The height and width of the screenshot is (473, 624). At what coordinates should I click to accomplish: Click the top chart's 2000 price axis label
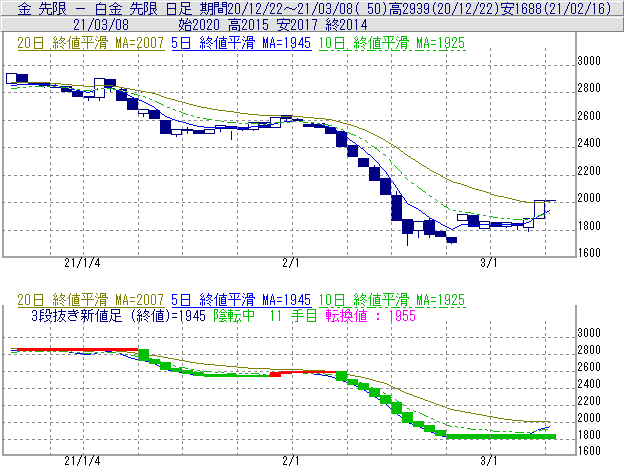pos(589,198)
